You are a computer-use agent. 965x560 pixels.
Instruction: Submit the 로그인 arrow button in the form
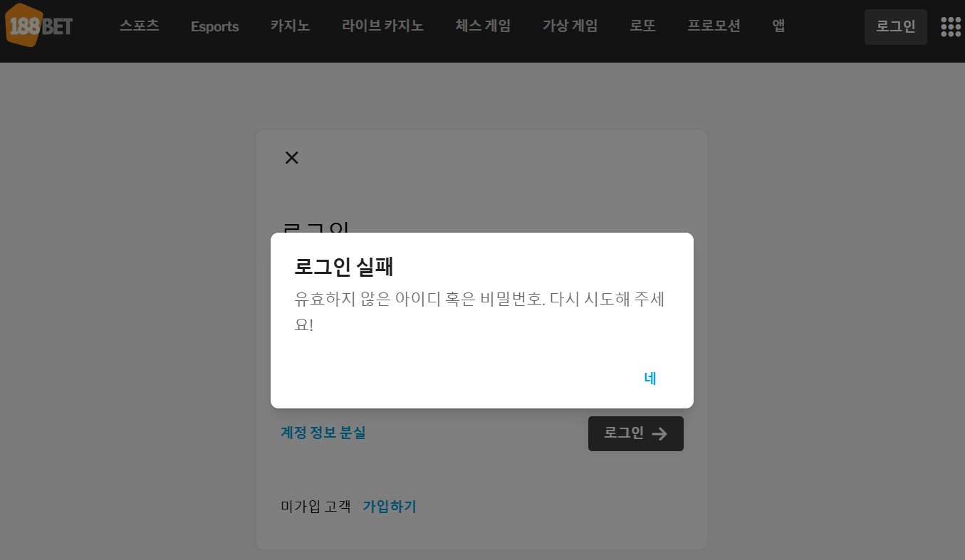[x=635, y=433]
